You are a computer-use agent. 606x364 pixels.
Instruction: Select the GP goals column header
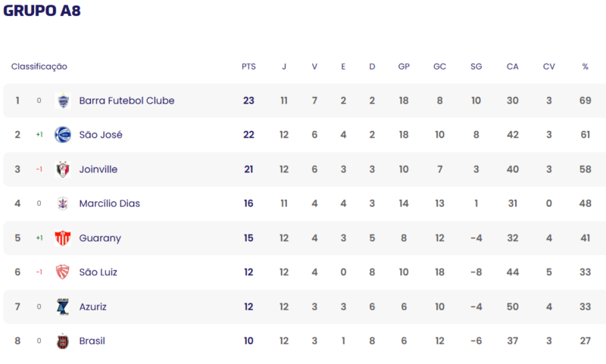click(x=404, y=67)
